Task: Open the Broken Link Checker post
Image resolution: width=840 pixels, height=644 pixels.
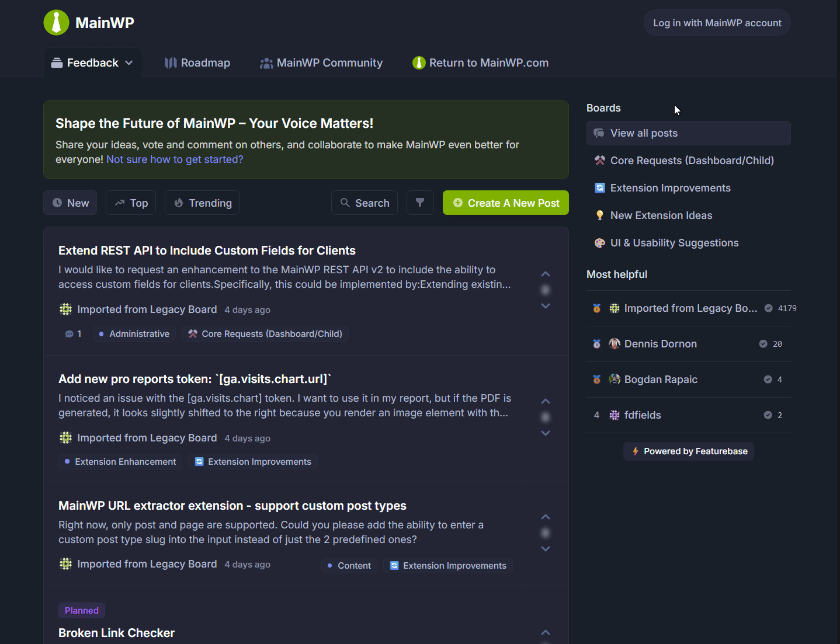Action: (x=116, y=633)
